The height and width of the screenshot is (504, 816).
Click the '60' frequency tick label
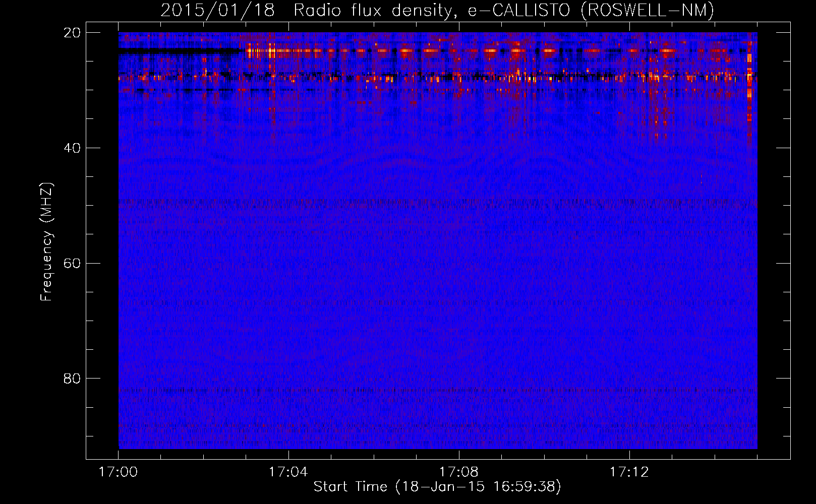coord(72,263)
